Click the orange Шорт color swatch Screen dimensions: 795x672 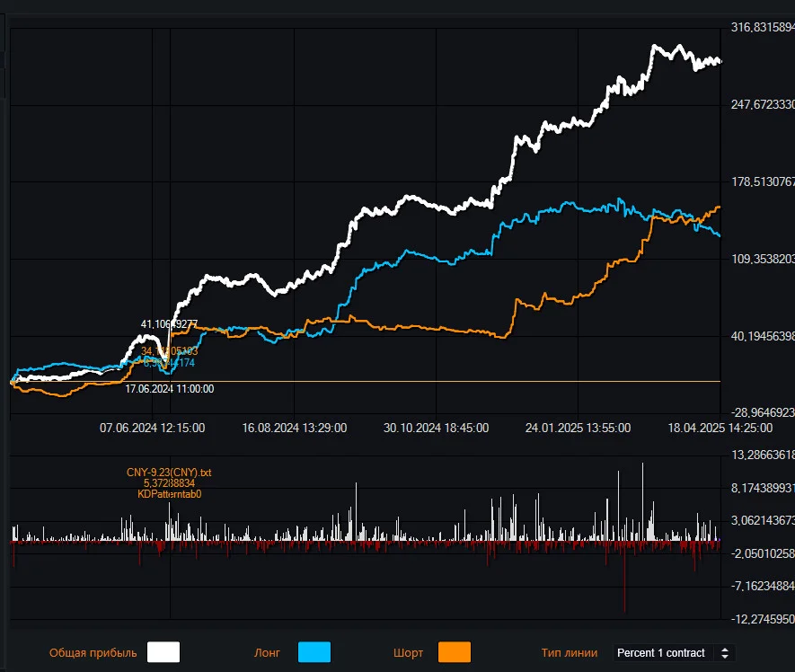tap(455, 652)
